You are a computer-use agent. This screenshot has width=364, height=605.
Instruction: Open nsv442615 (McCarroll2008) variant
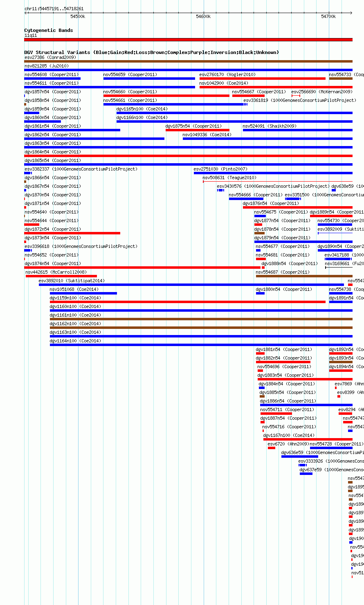[56, 272]
